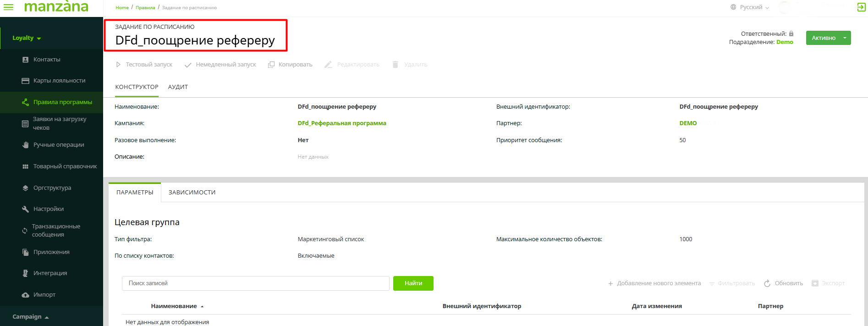Open the DFd_Реферальная программа campaign link
Image resolution: width=868 pixels, height=326 pixels.
pos(341,123)
